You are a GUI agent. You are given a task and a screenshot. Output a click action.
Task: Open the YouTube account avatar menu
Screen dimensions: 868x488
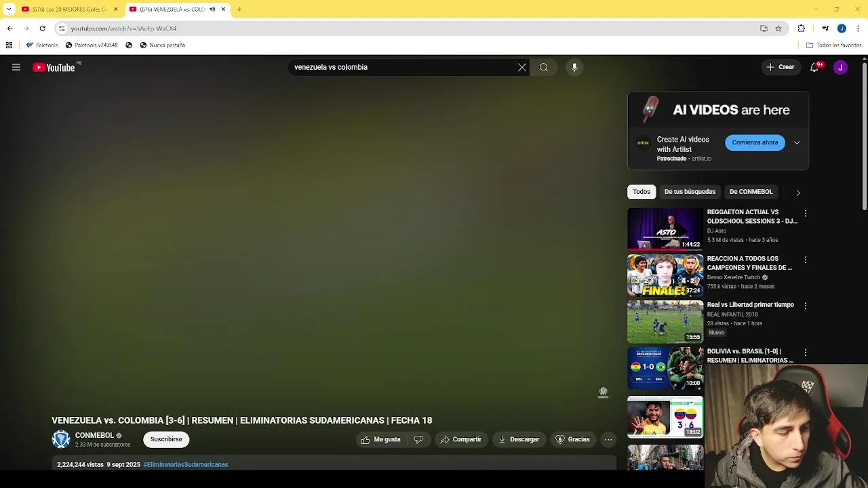[840, 67]
